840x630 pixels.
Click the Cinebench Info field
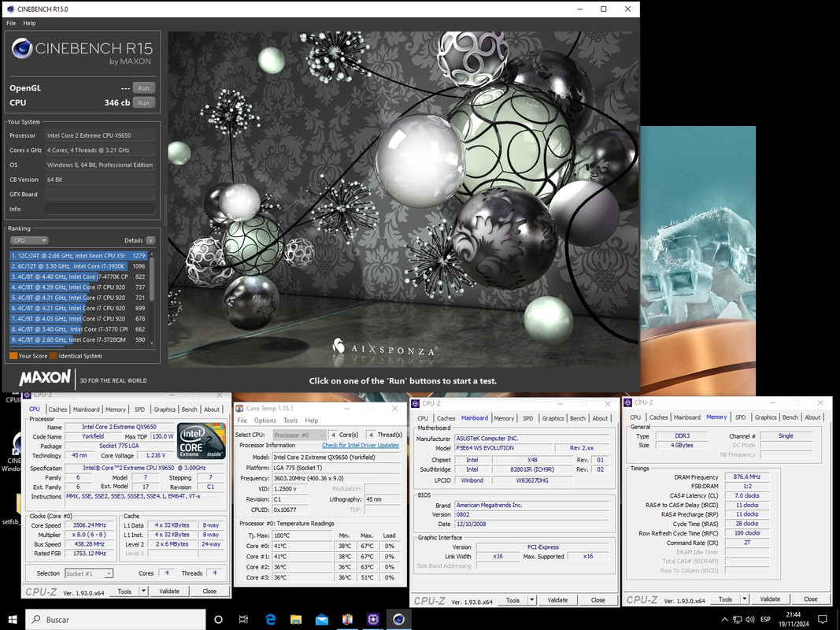[100, 209]
